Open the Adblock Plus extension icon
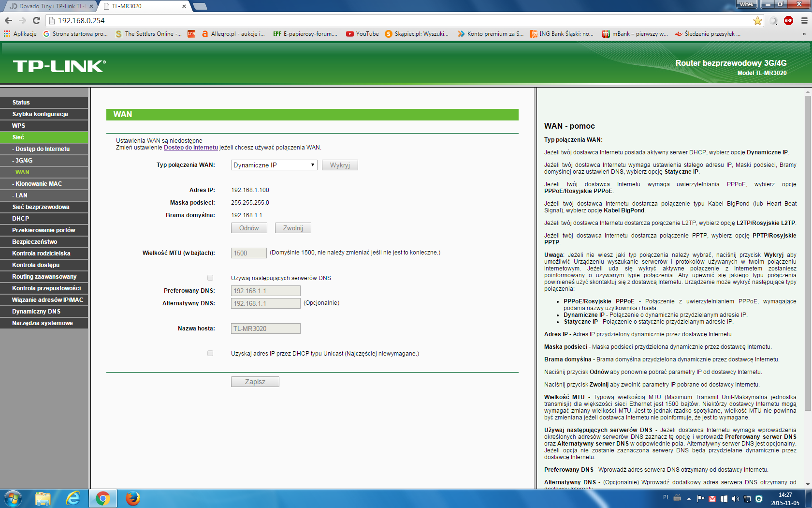The image size is (812, 508). click(x=788, y=20)
